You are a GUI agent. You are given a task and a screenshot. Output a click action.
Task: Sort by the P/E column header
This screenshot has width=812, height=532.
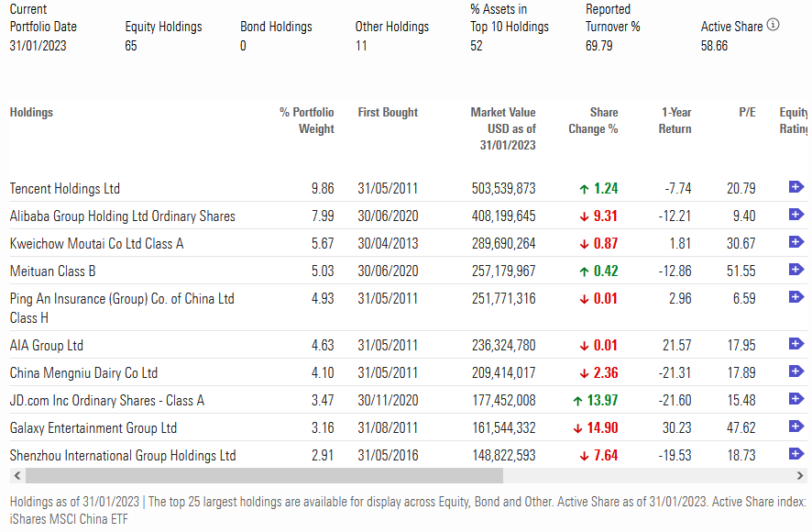point(747,112)
